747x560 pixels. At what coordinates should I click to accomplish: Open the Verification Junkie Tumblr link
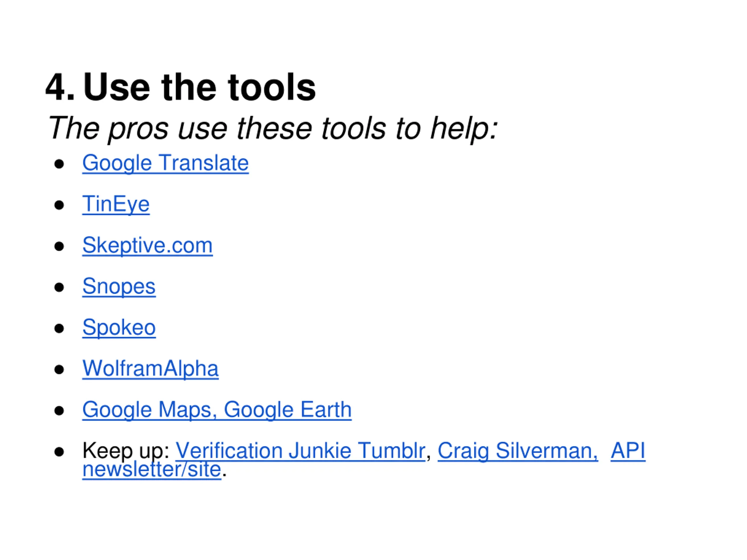point(300,451)
